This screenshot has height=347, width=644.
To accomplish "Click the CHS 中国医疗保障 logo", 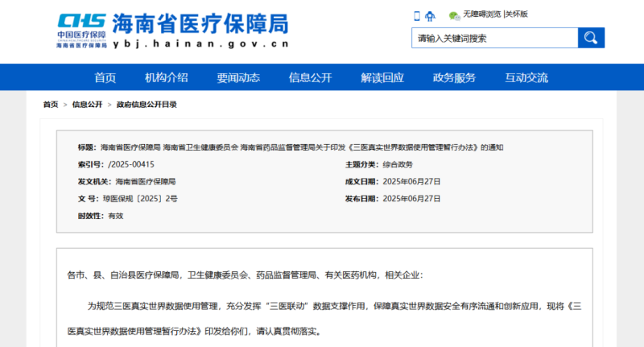I will click(x=80, y=30).
